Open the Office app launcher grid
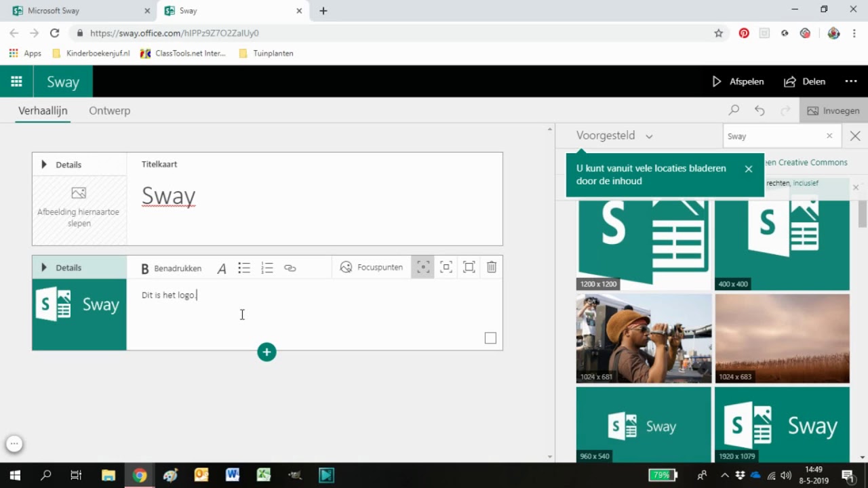Screen dimensions: 868x488 (x=16, y=81)
